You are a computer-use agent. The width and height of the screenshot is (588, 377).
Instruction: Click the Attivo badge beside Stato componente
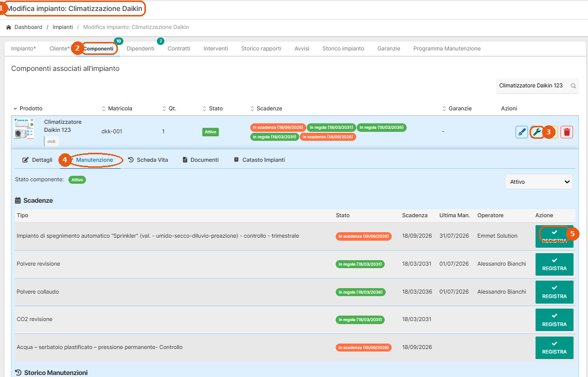(77, 180)
